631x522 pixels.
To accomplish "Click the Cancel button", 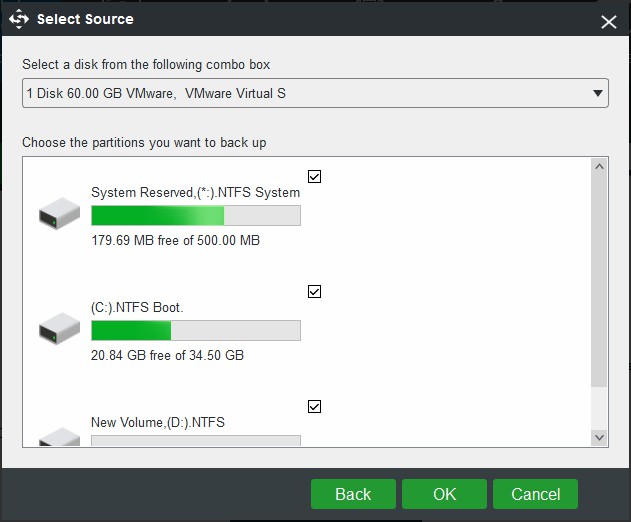I will click(x=535, y=494).
